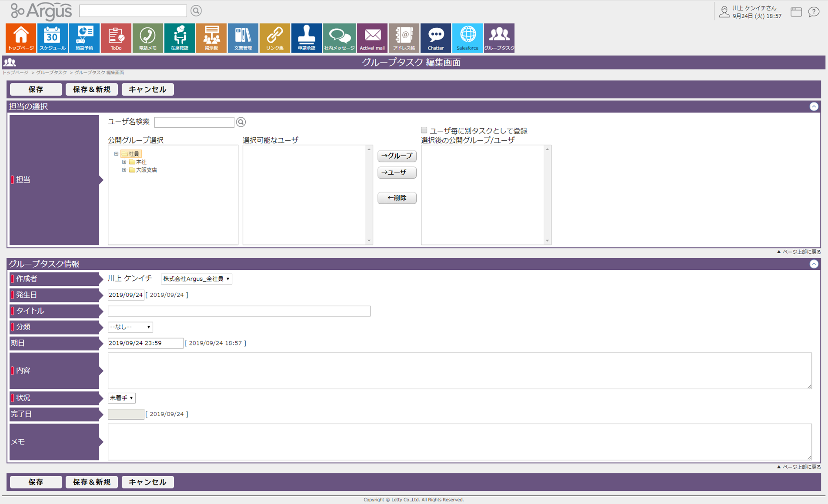Open the リンク集 links icon
The width and height of the screenshot is (828, 504).
point(275,38)
